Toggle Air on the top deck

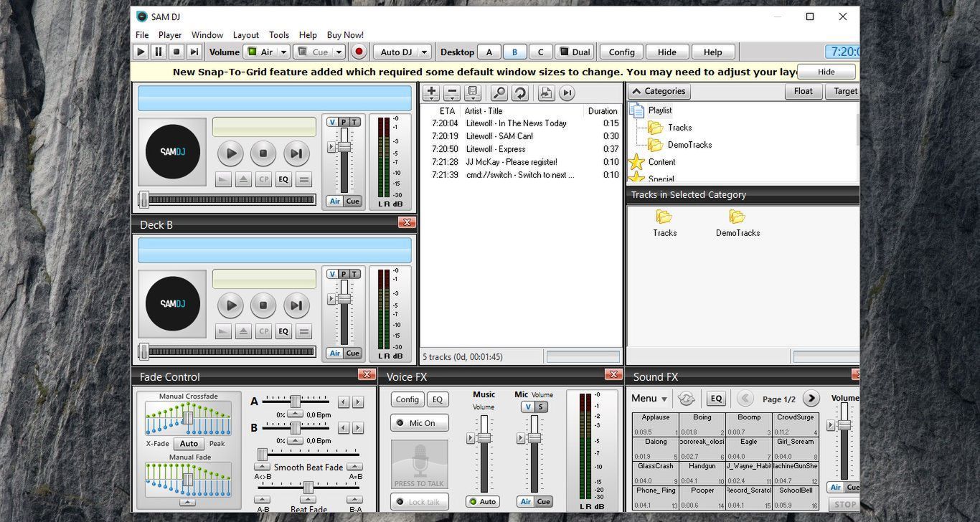335,201
